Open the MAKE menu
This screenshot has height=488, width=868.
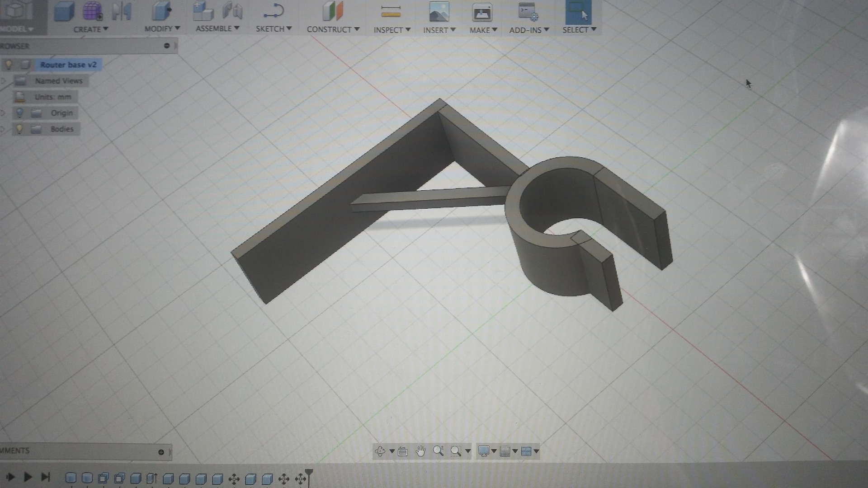click(x=483, y=30)
